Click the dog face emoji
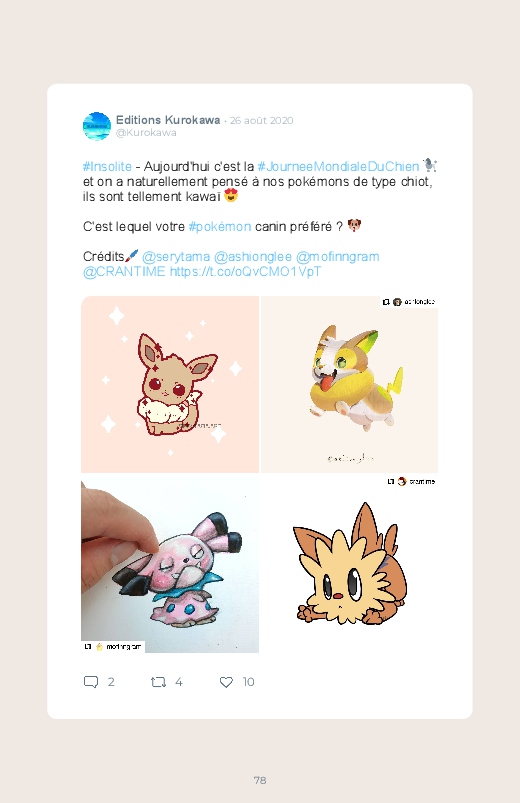Image resolution: width=520 pixels, height=803 pixels. [x=355, y=225]
